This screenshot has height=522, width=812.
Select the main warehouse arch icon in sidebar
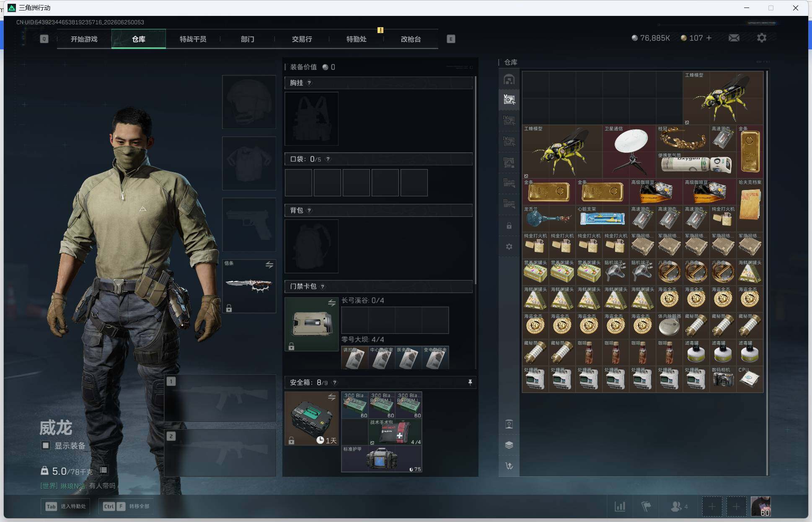point(509,80)
